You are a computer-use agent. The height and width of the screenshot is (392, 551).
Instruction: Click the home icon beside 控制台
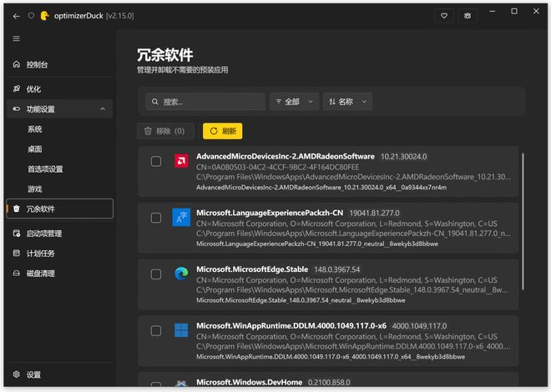coord(16,64)
